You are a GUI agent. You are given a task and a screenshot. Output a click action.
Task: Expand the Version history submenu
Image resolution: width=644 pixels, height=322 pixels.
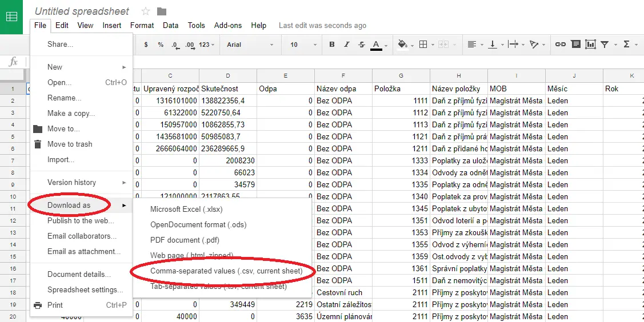pos(81,183)
